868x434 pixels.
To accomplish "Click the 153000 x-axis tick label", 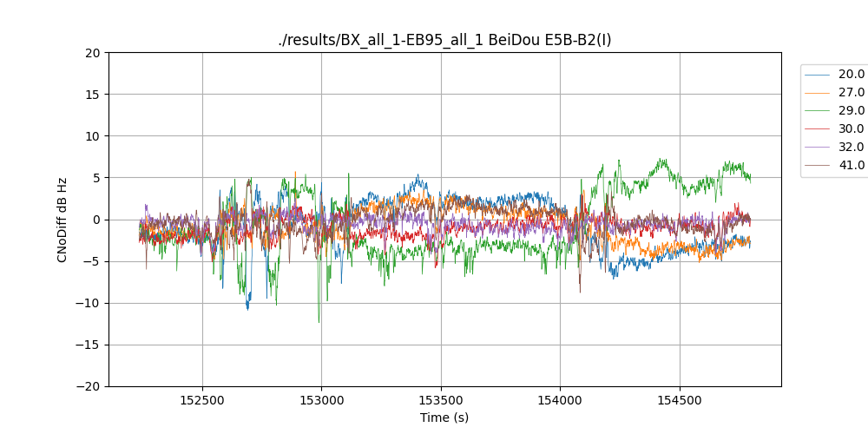I will click(321, 400).
